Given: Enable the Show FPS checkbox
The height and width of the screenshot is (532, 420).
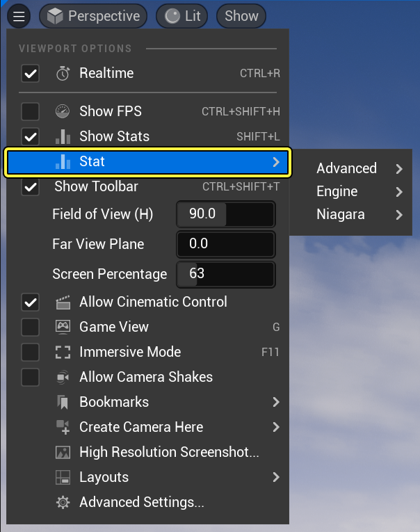Looking at the screenshot, I should [x=31, y=111].
